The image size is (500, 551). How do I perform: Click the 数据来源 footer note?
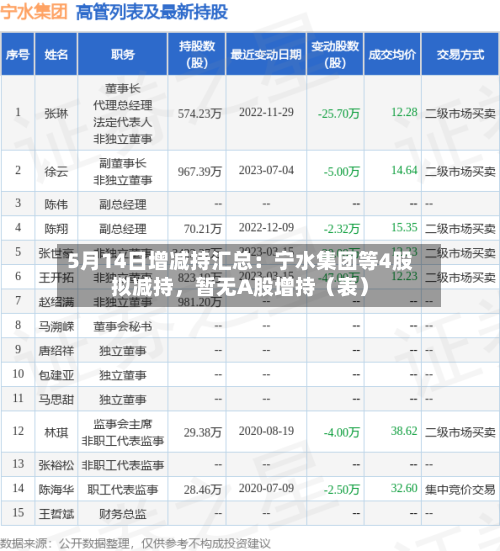(135, 543)
